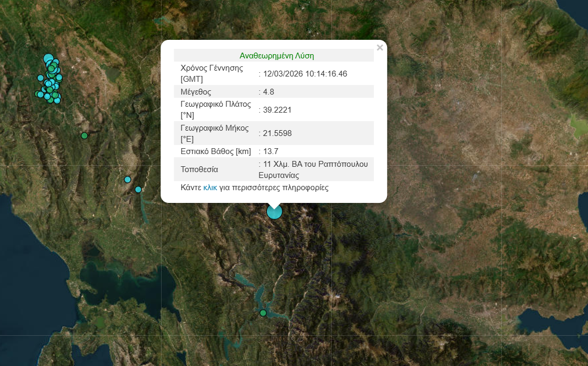
Task: Close the earthquake info popup
Action: 380,48
